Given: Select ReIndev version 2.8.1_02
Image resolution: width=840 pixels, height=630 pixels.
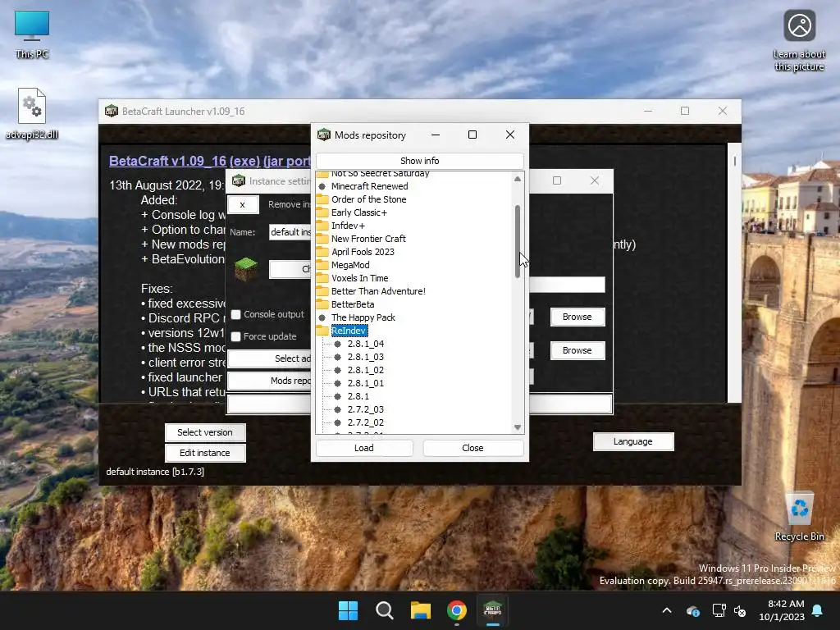Looking at the screenshot, I should [x=365, y=370].
